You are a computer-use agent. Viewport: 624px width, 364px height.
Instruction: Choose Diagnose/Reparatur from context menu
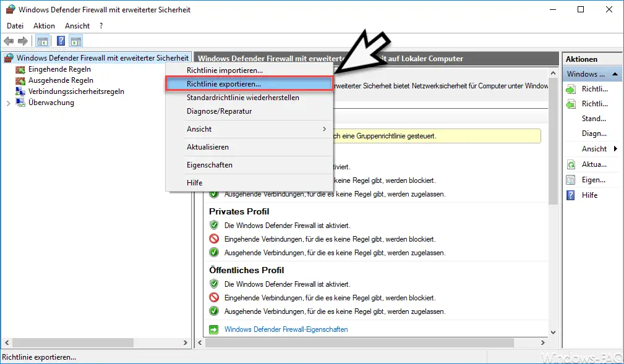pyautogui.click(x=249, y=111)
